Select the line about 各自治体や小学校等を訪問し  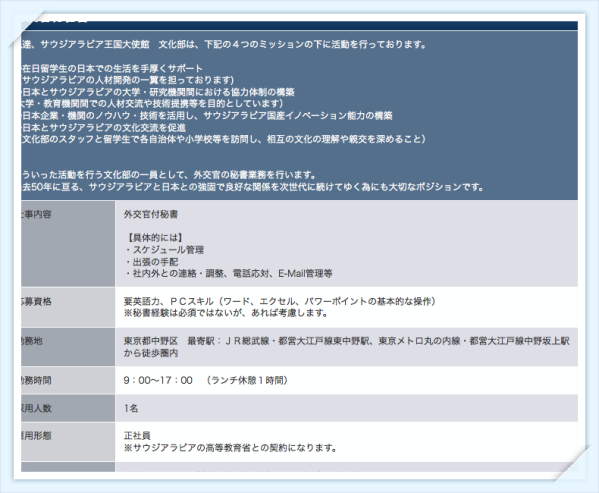click(x=223, y=139)
